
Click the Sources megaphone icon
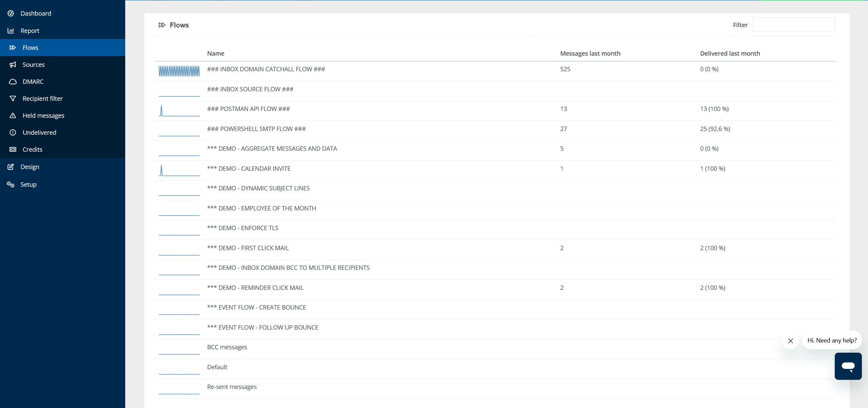(x=13, y=64)
